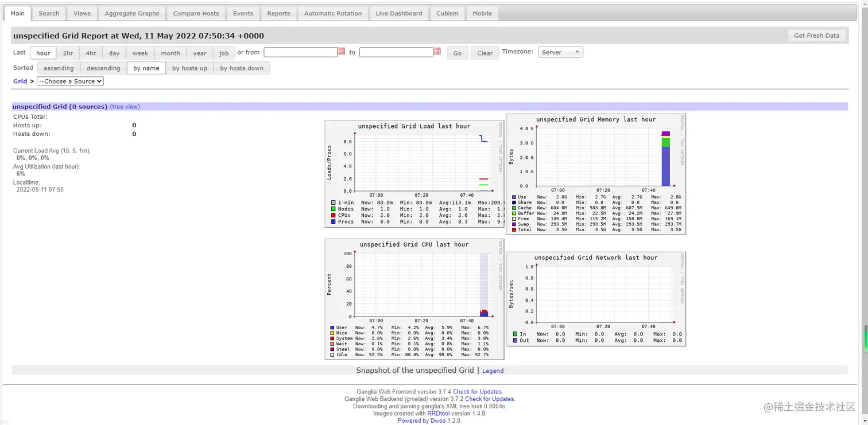
Task: Open the Grid Memory last hour graph
Action: tap(596, 174)
